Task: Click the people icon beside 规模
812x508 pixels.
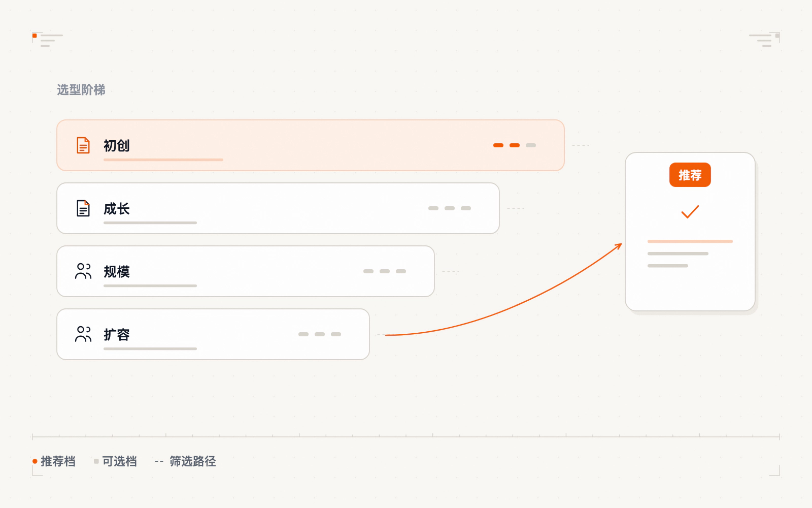Action: [x=83, y=271]
